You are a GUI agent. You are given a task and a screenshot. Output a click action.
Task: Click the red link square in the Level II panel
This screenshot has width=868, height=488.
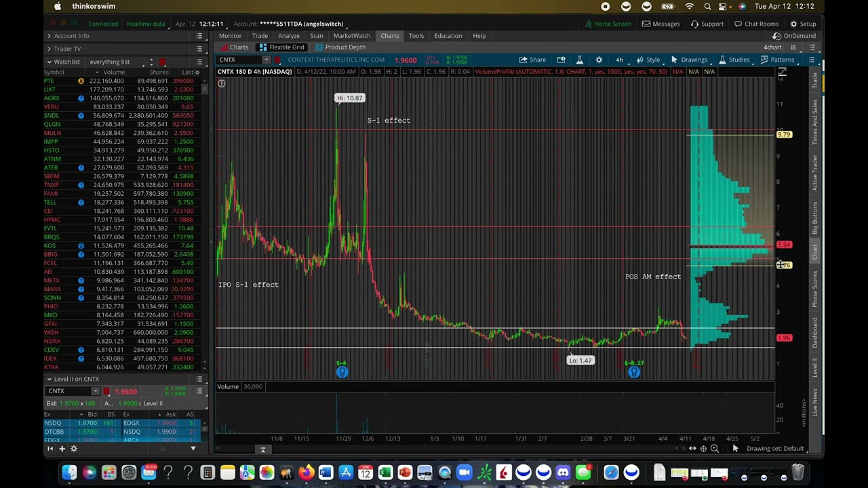coord(106,391)
